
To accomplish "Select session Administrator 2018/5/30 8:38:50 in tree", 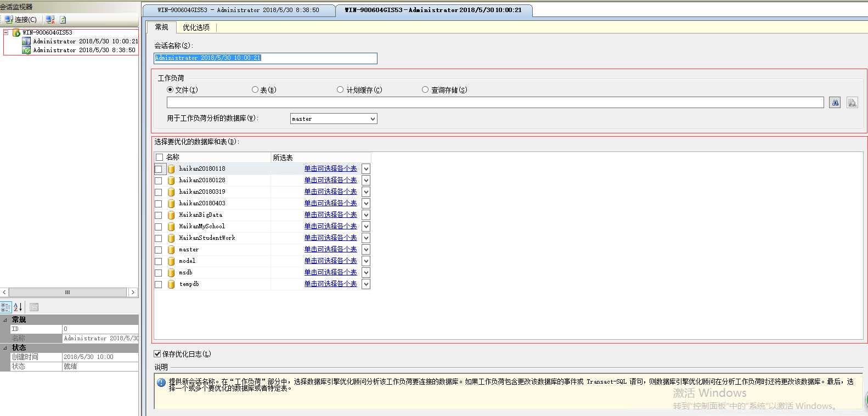I will 84,50.
